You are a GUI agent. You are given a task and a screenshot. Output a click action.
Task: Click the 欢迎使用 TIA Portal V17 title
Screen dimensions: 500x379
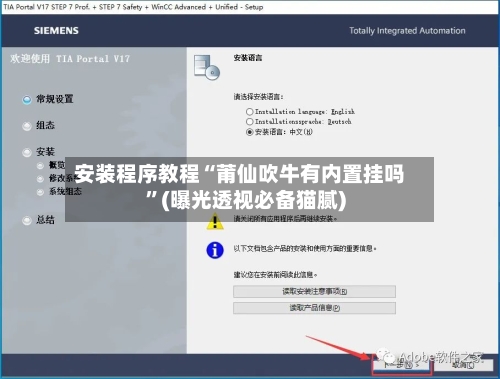click(x=70, y=59)
